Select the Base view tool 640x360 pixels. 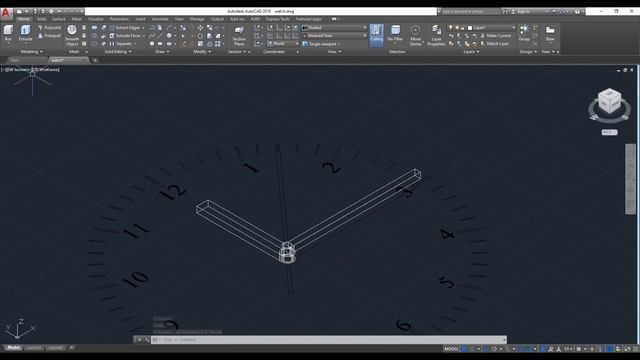click(550, 33)
